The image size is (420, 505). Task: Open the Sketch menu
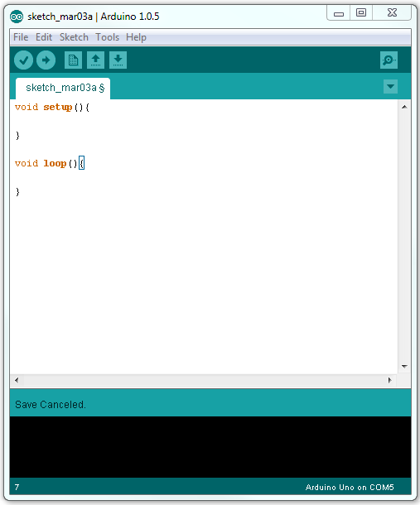[x=74, y=37]
